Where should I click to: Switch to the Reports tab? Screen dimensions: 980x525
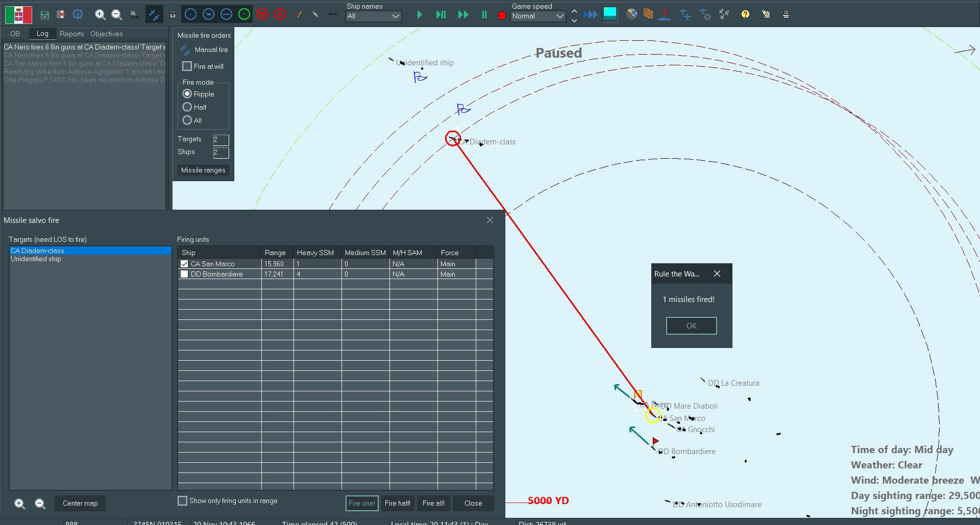pyautogui.click(x=71, y=34)
